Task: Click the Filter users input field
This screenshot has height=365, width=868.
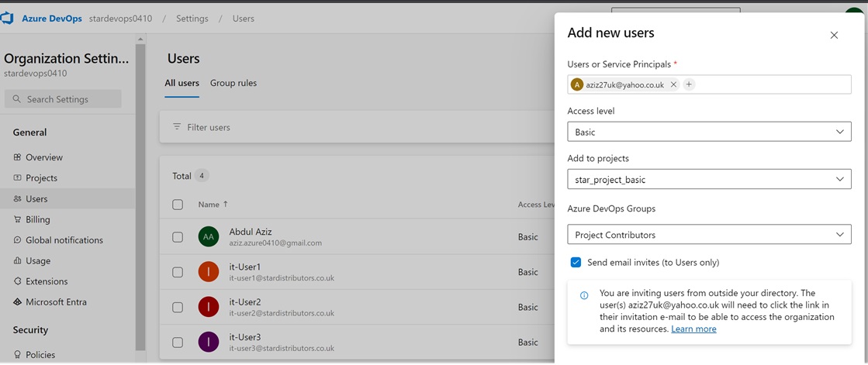Action: click(357, 127)
